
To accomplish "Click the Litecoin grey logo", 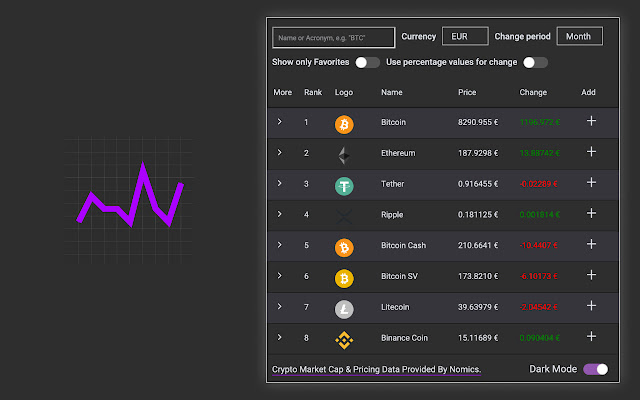I will (x=344, y=309).
